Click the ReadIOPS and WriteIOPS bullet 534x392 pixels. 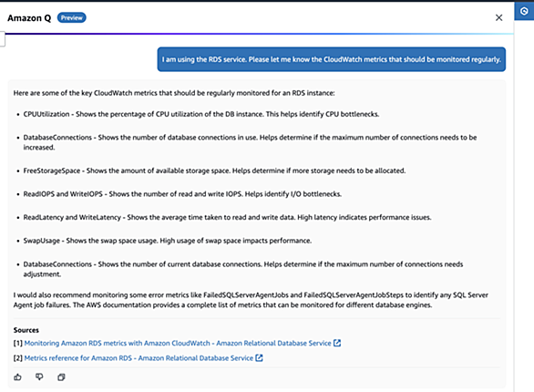pyautogui.click(x=182, y=194)
